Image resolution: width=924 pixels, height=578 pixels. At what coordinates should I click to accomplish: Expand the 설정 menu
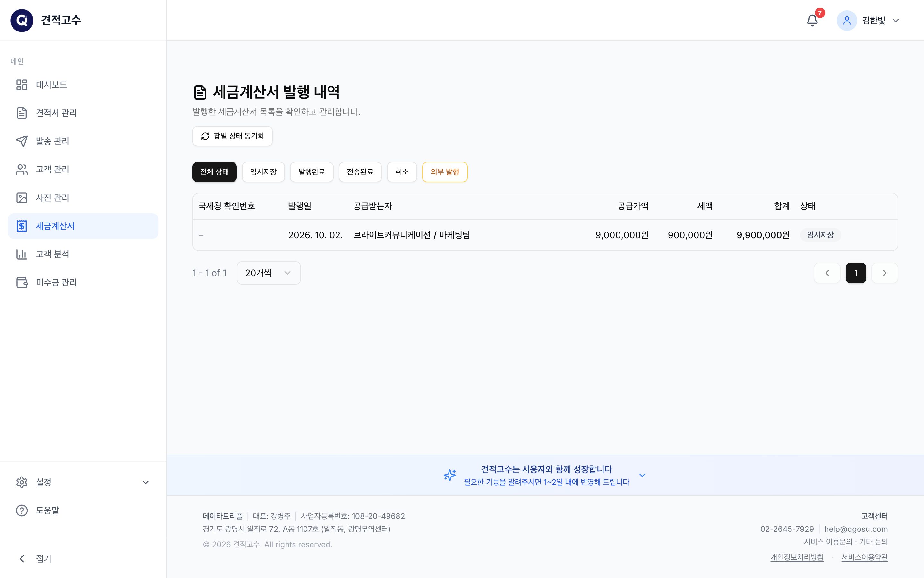pos(83,482)
